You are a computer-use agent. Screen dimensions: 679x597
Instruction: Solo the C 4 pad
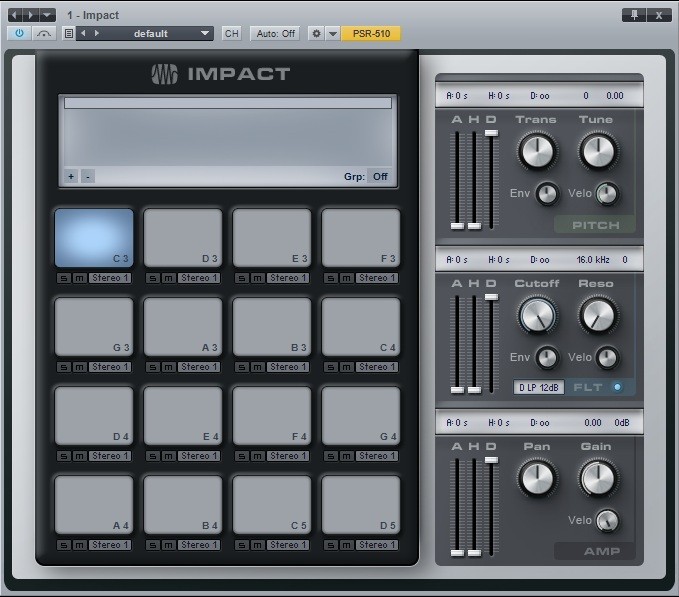pos(330,367)
